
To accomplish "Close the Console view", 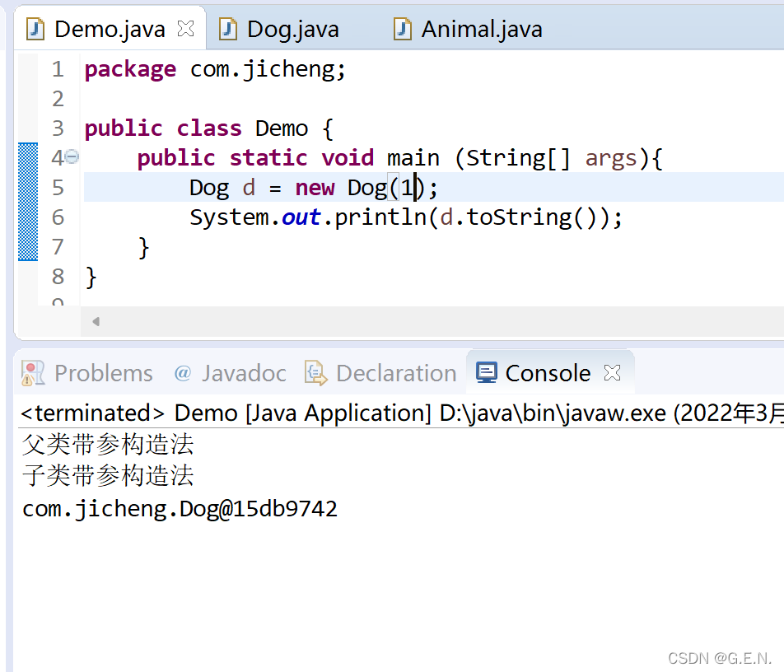I will (612, 372).
